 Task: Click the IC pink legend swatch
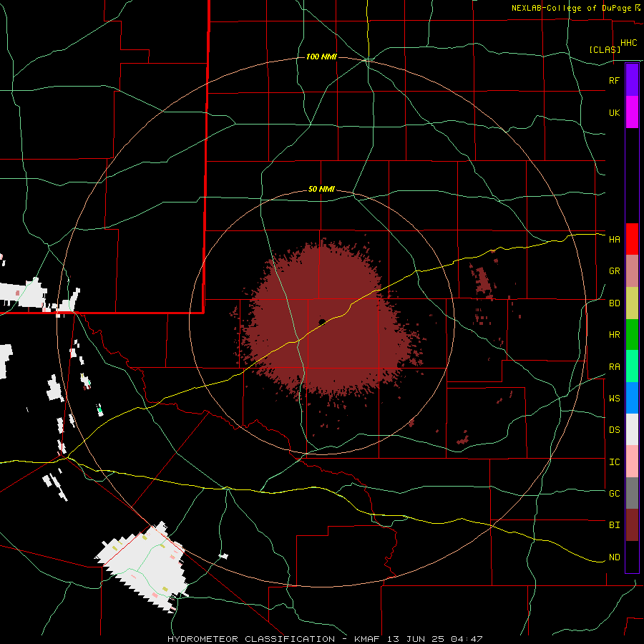click(x=632, y=462)
